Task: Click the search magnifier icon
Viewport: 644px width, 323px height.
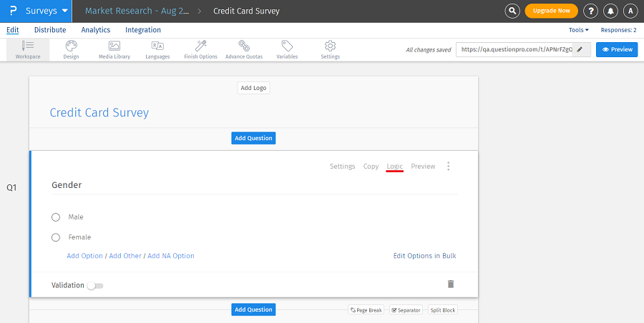Action: (x=512, y=11)
